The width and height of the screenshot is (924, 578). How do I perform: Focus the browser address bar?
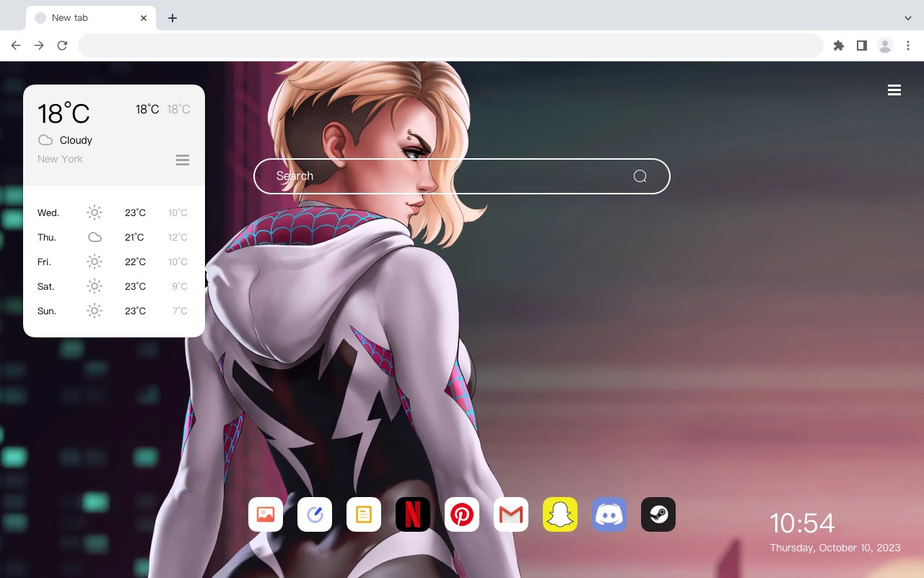pyautogui.click(x=450, y=46)
